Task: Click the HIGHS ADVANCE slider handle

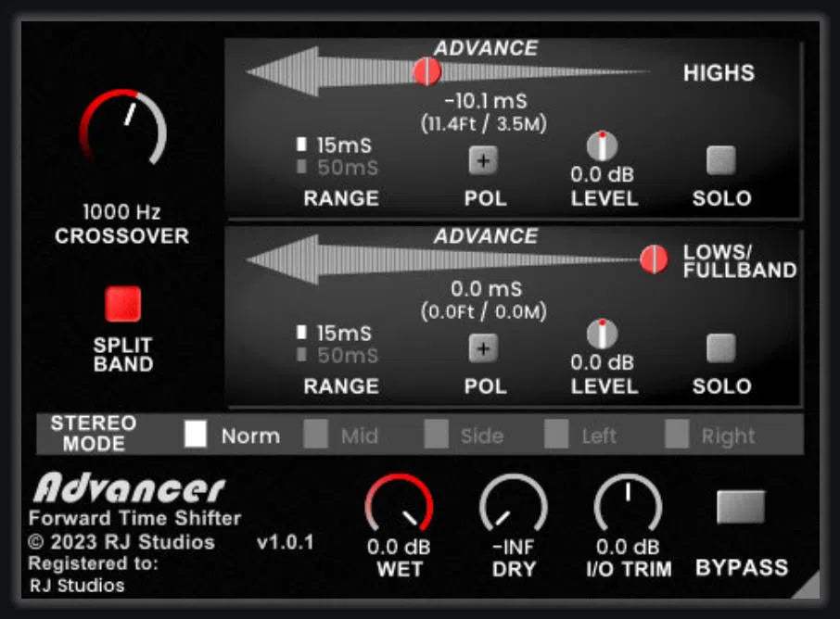Action: tap(426, 69)
